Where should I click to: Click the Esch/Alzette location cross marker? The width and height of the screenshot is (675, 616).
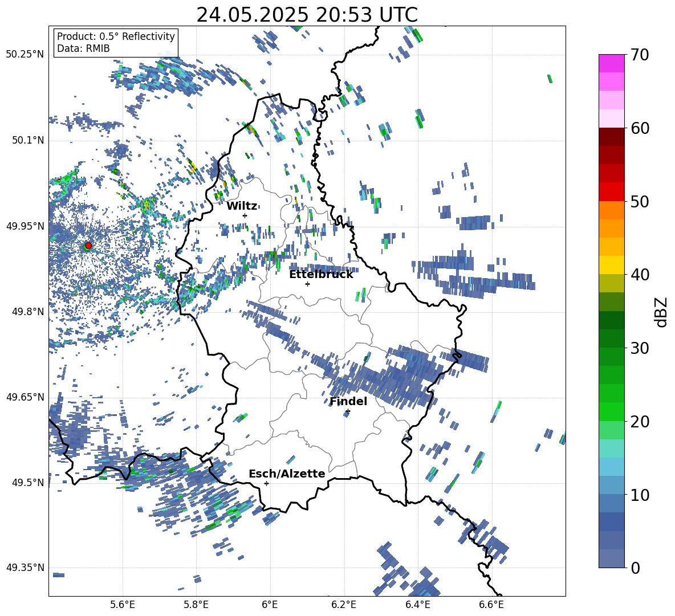pos(266,483)
